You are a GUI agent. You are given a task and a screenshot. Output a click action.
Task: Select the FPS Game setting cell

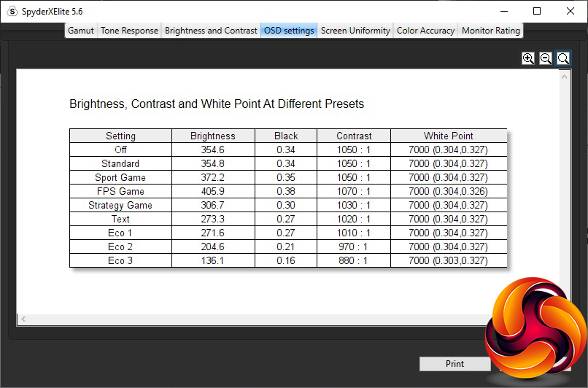[121, 191]
